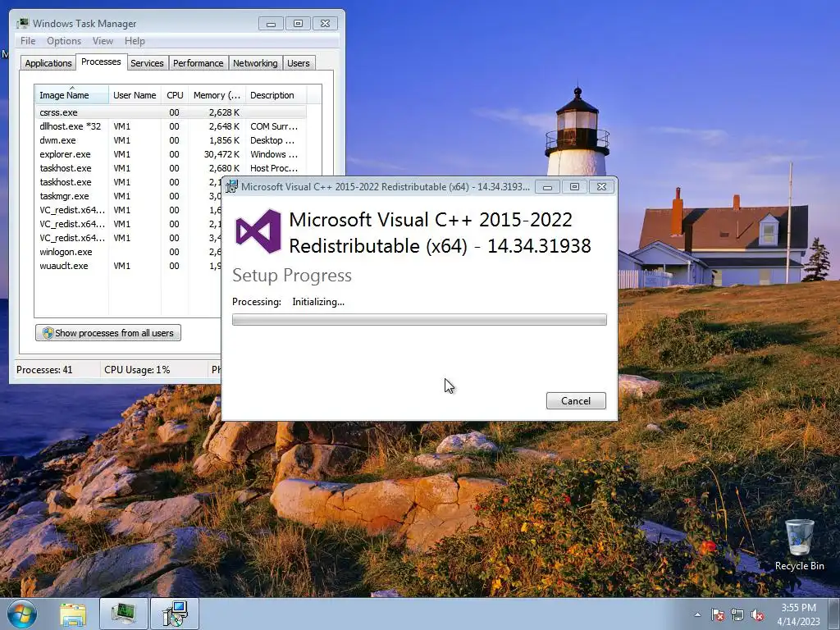The height and width of the screenshot is (630, 840).
Task: Click the network status tray icon
Action: (x=737, y=614)
